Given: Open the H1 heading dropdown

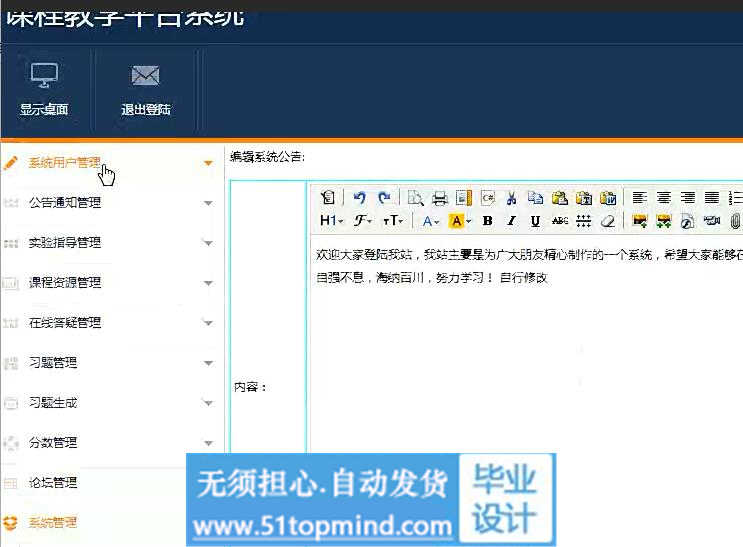Looking at the screenshot, I should [331, 221].
